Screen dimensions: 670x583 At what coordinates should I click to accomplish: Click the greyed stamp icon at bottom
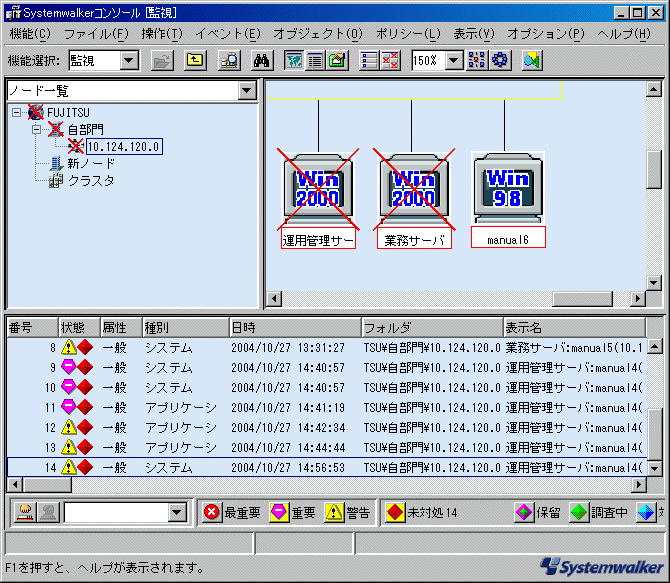click(48, 512)
